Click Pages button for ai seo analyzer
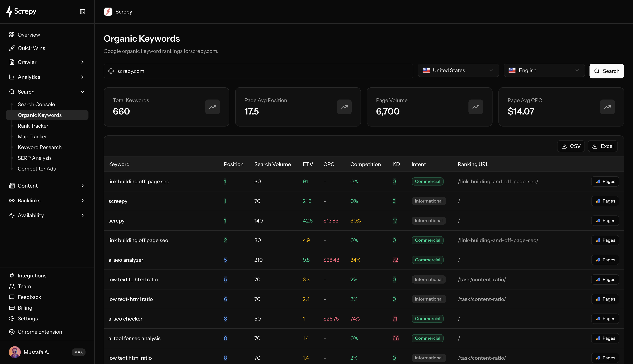The width and height of the screenshot is (633, 364). [605, 260]
